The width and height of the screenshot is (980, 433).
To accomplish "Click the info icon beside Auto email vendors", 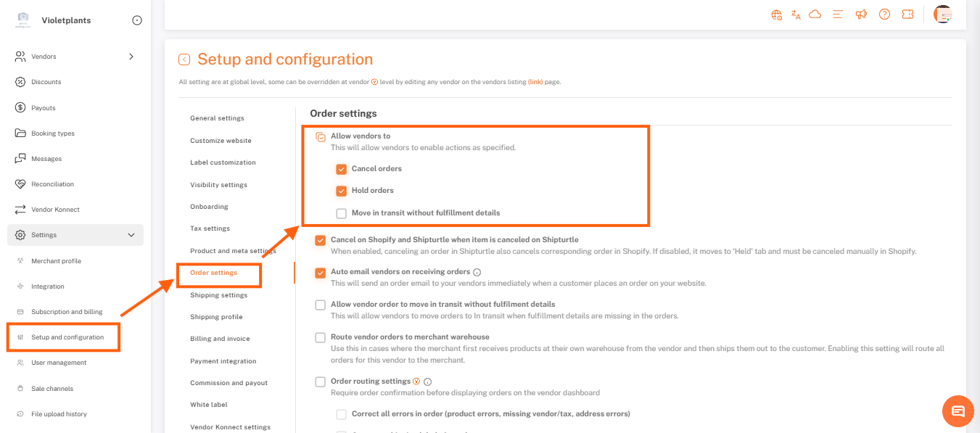I will click(477, 273).
